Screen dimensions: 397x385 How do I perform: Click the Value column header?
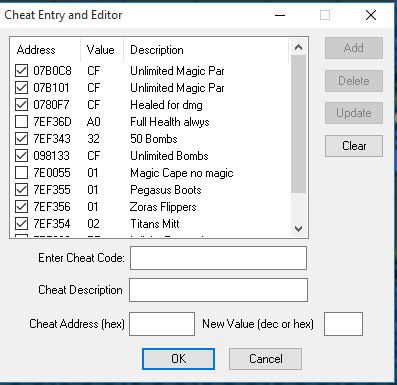click(102, 50)
